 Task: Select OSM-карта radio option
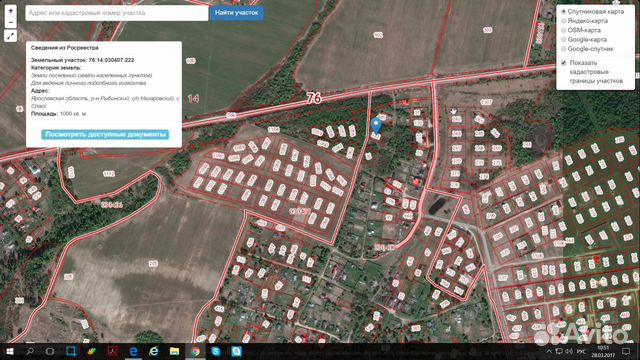tap(564, 30)
